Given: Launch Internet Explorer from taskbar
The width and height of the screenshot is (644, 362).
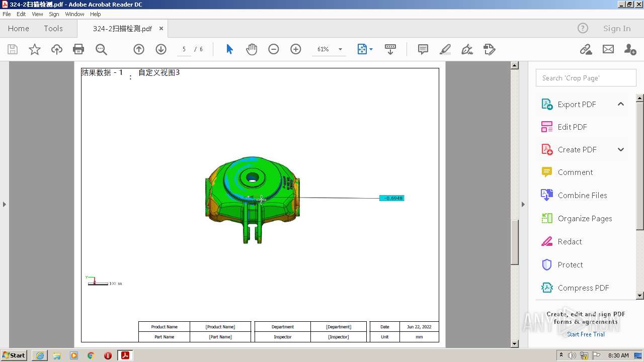Looking at the screenshot, I should pos(40,355).
